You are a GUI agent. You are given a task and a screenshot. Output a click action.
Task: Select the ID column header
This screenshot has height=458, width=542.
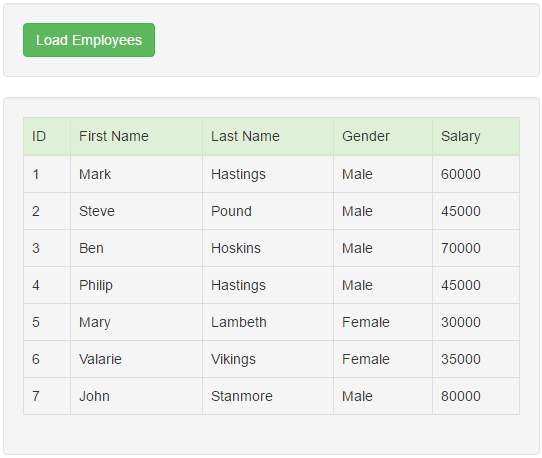coord(47,136)
